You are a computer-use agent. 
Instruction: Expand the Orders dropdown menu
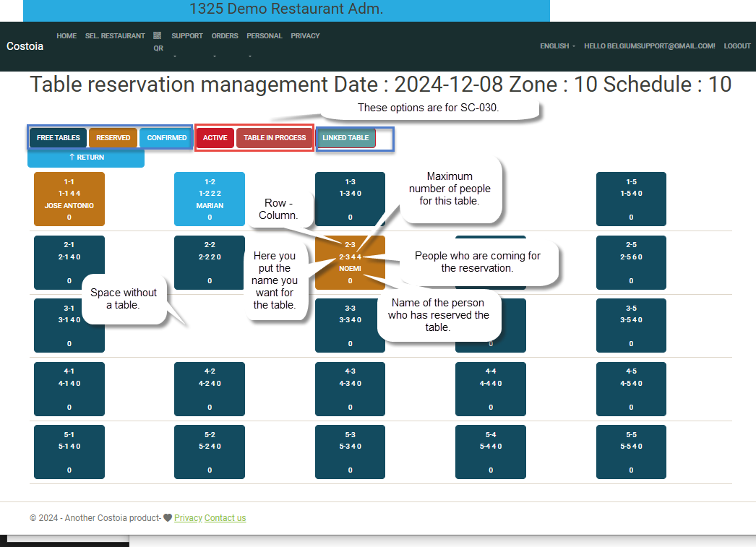225,36
